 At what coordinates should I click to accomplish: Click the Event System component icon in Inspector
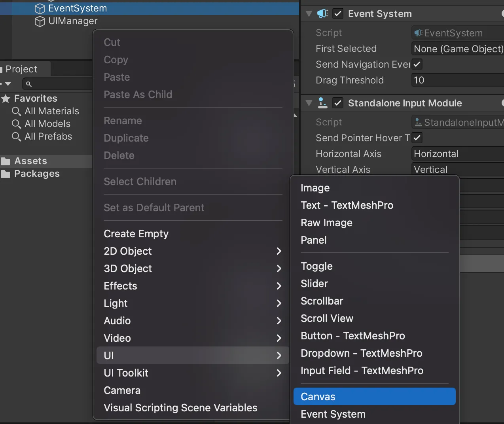click(322, 13)
